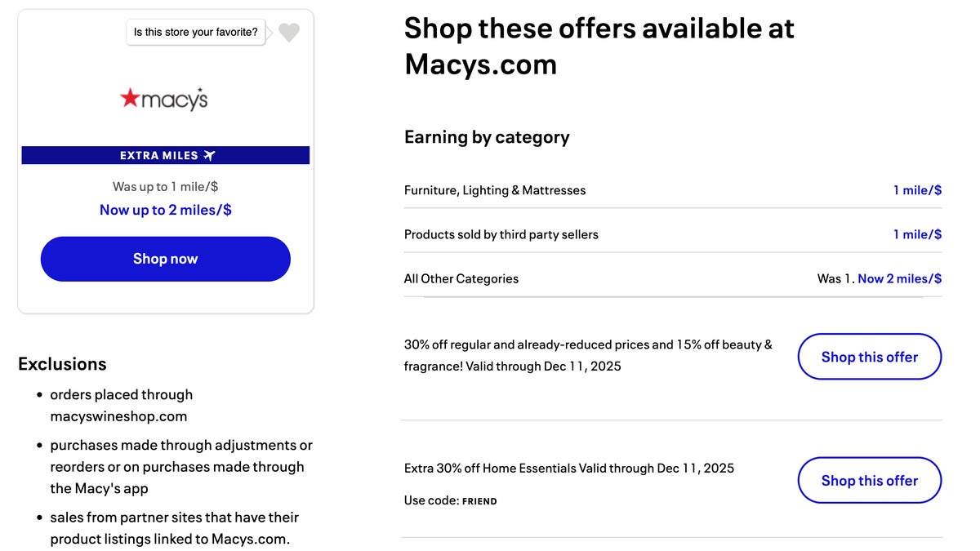Screen dimensions: 980x551
Task: Click the All Other Categories row
Action: point(461,278)
